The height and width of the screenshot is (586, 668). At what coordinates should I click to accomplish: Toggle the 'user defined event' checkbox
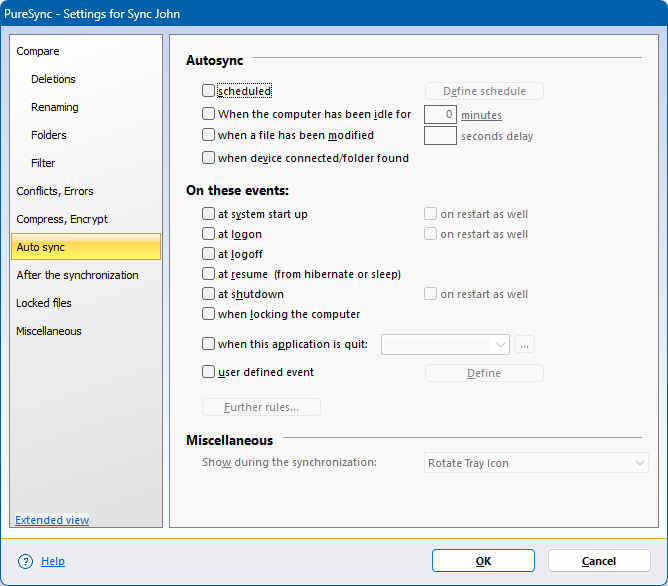[x=208, y=371]
